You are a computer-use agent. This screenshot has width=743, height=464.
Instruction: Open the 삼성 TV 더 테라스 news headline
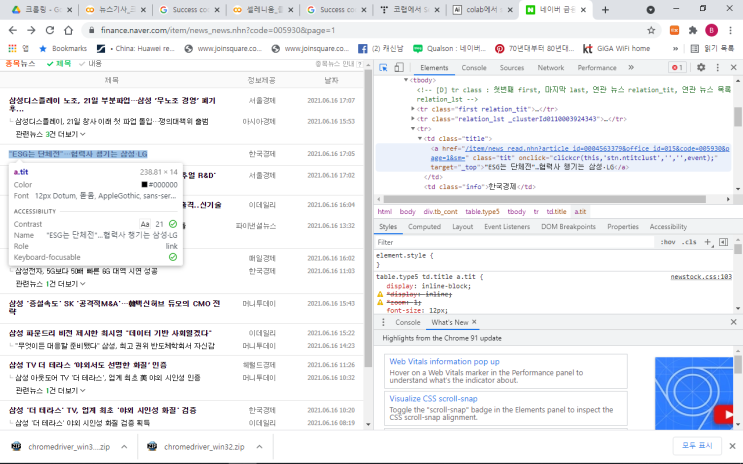point(88,365)
